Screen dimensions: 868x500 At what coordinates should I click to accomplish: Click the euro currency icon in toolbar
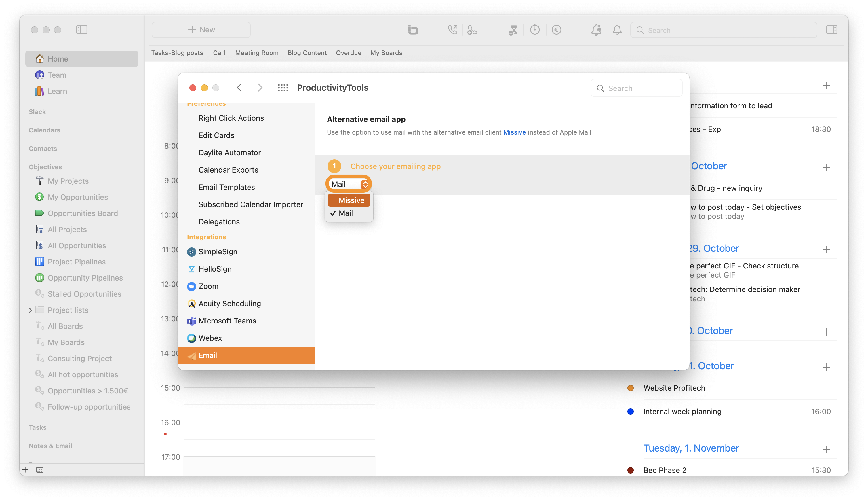(x=556, y=30)
